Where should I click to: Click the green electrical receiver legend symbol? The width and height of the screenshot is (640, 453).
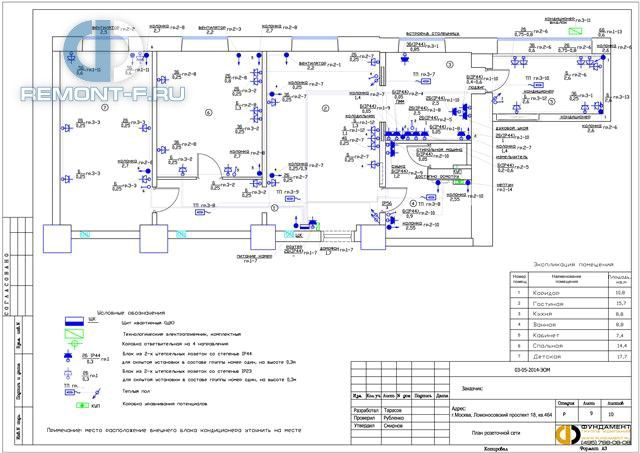tap(74, 333)
